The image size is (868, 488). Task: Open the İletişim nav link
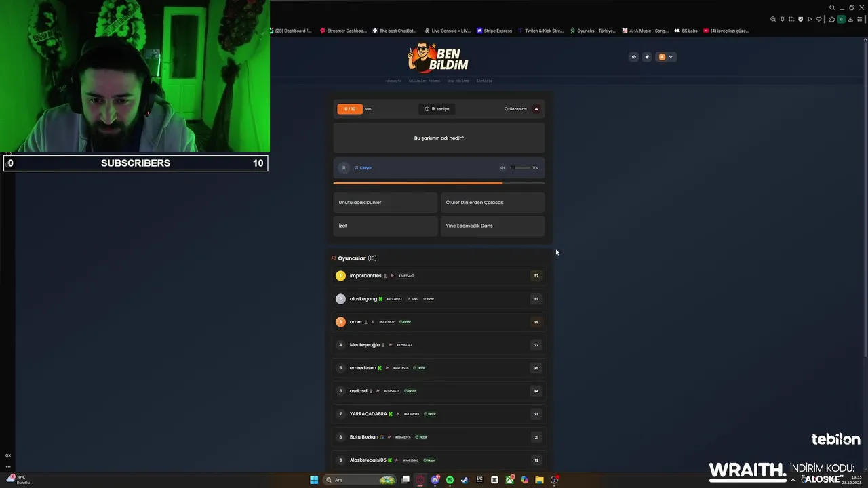click(x=484, y=81)
